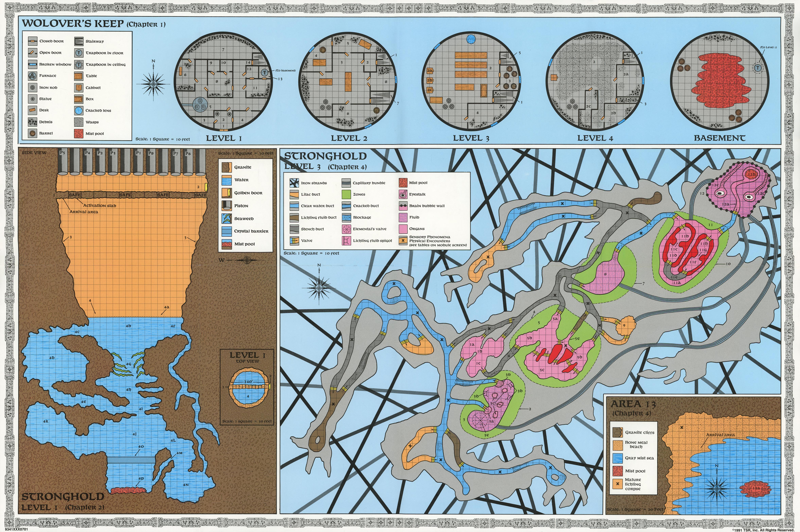Click the "(To basement)" note on Level 1
The height and width of the screenshot is (532, 800).
285,71
